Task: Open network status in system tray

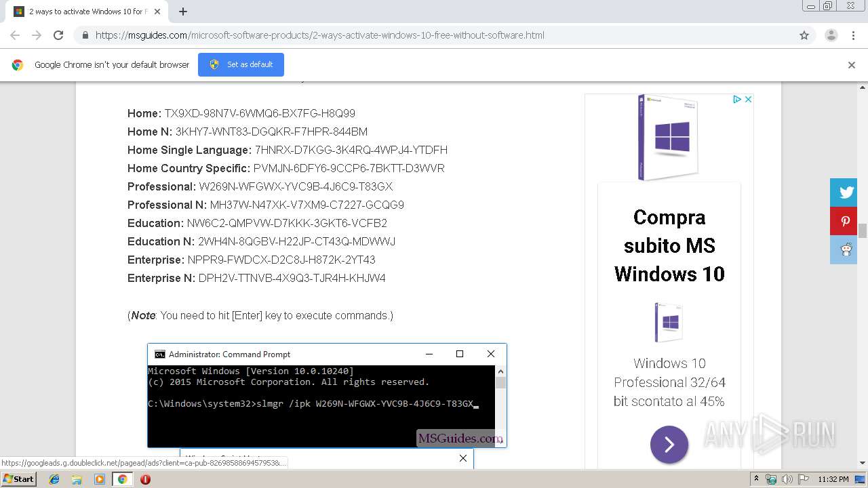Action: click(771, 479)
